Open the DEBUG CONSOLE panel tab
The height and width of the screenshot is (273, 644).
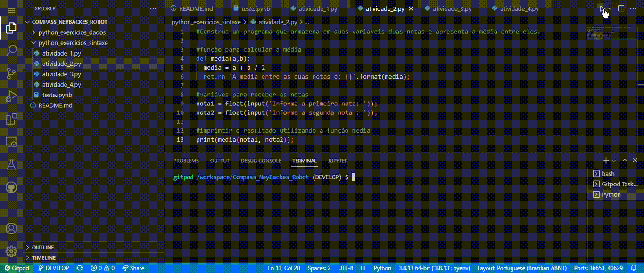coord(261,161)
